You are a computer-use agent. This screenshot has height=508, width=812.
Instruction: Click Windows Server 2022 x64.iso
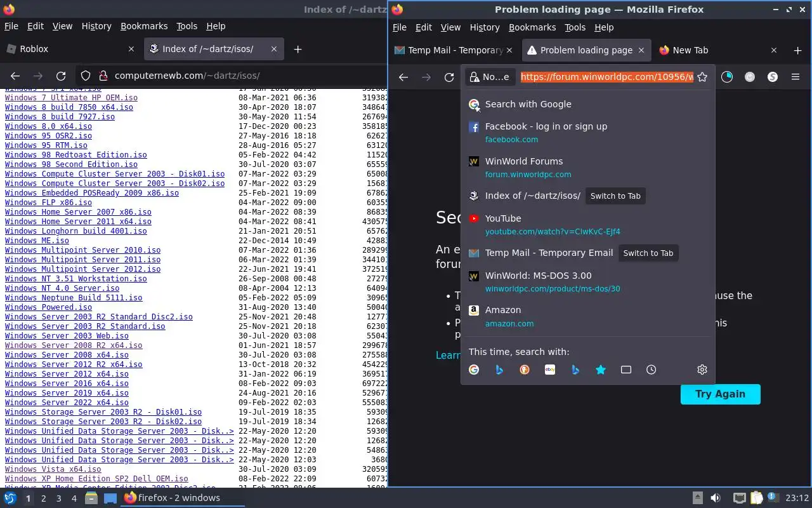[67, 403]
